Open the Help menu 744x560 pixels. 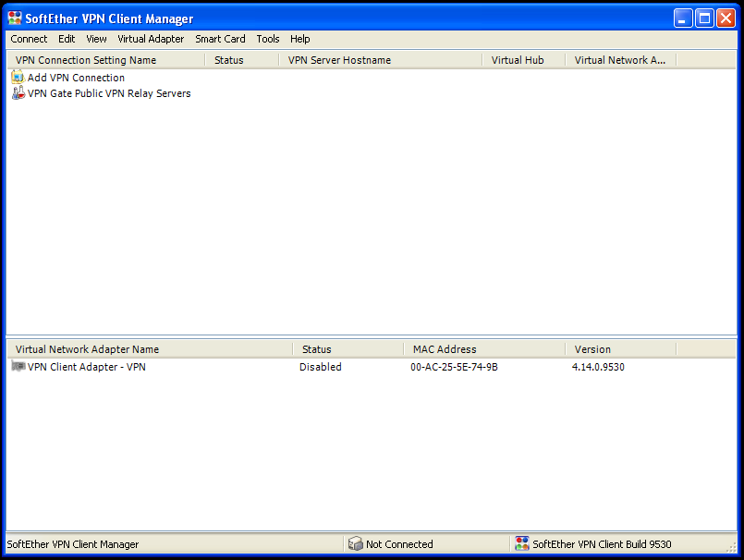pos(299,39)
